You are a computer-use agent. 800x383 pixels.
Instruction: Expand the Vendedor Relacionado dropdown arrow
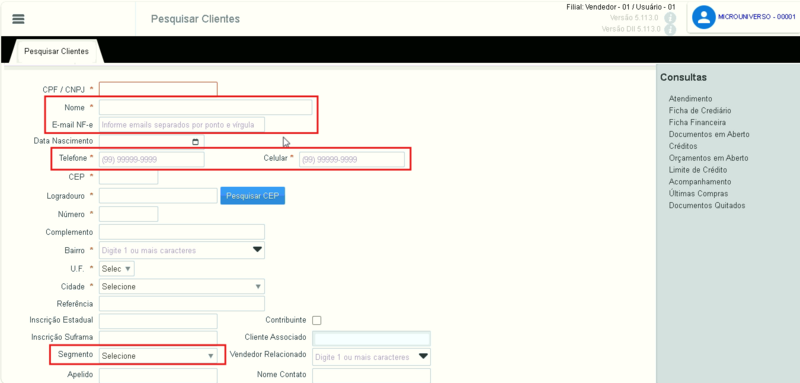click(x=423, y=356)
